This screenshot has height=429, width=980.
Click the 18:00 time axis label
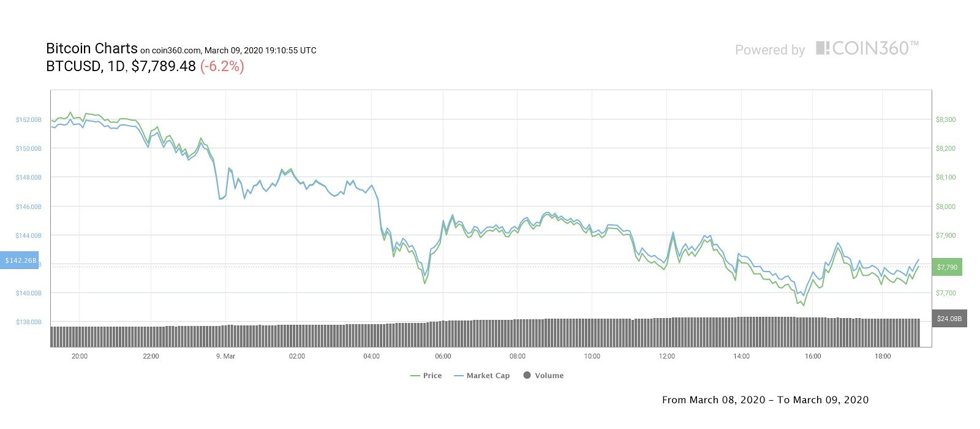pyautogui.click(x=883, y=356)
